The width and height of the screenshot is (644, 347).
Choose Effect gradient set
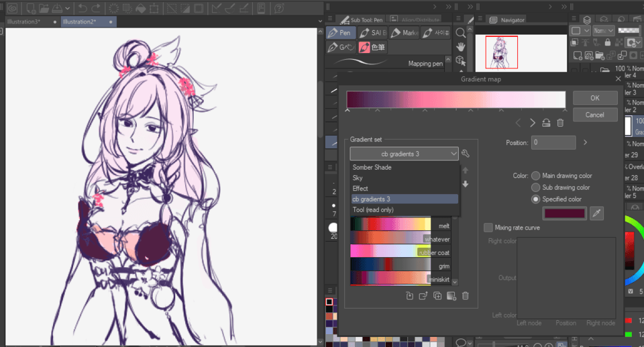pos(405,189)
